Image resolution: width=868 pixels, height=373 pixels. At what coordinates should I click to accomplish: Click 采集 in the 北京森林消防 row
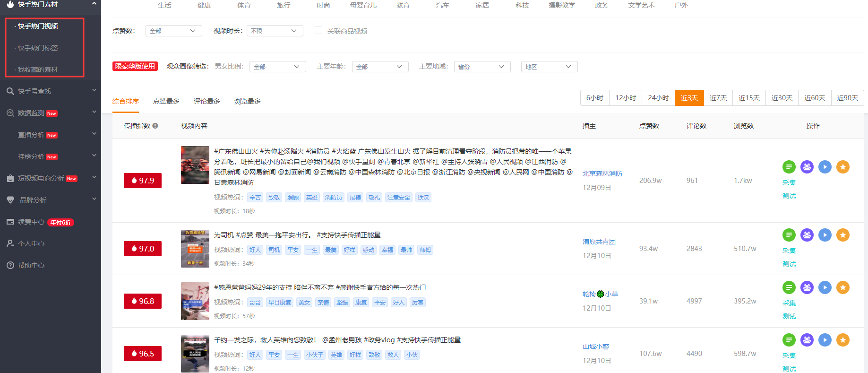pos(789,182)
